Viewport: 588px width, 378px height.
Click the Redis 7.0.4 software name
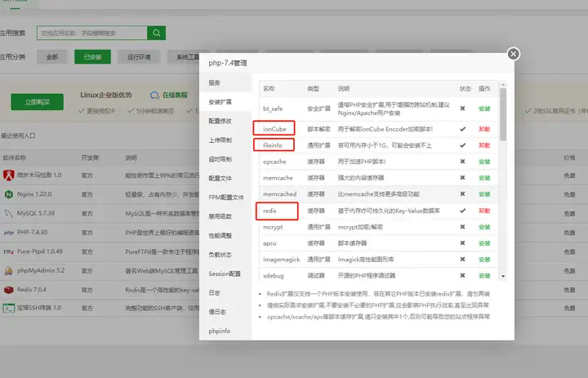coord(32,290)
